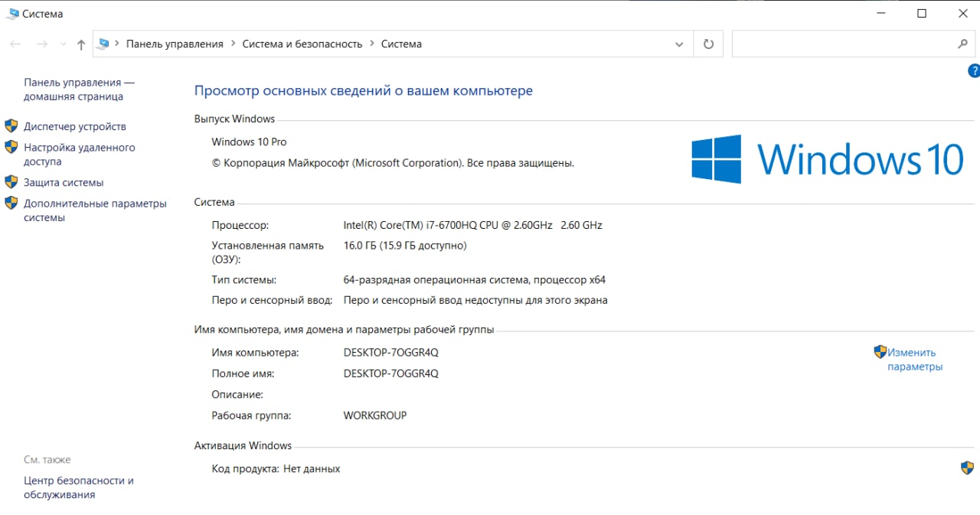Open the recent locations dropdown arrow
This screenshot has width=980, height=515.
click(x=63, y=44)
